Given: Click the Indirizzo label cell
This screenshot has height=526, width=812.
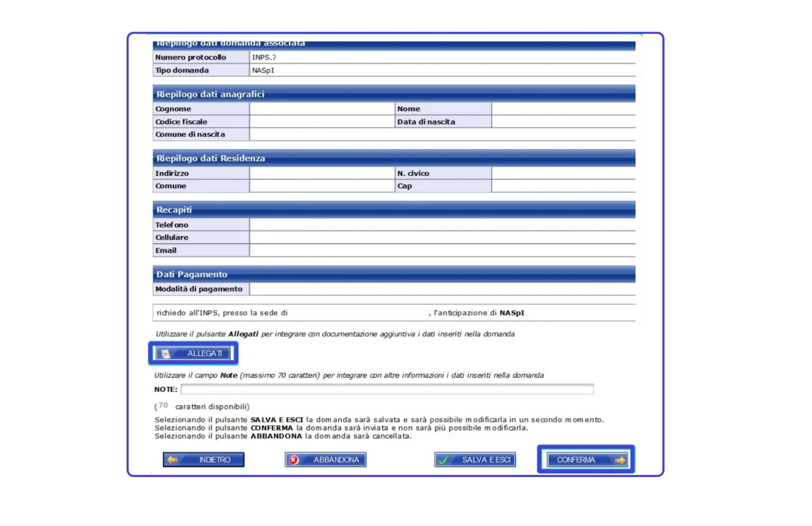Looking at the screenshot, I should point(201,173).
